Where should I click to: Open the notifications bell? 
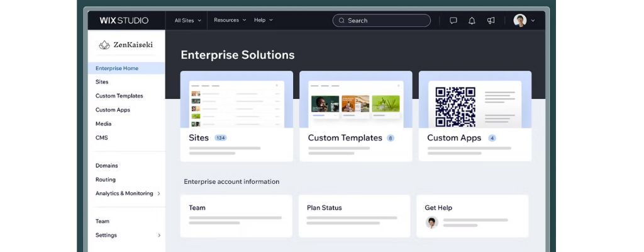tap(472, 20)
